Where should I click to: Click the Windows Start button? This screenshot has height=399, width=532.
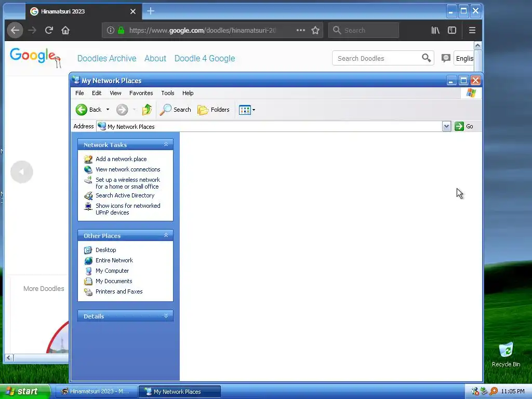tap(24, 391)
